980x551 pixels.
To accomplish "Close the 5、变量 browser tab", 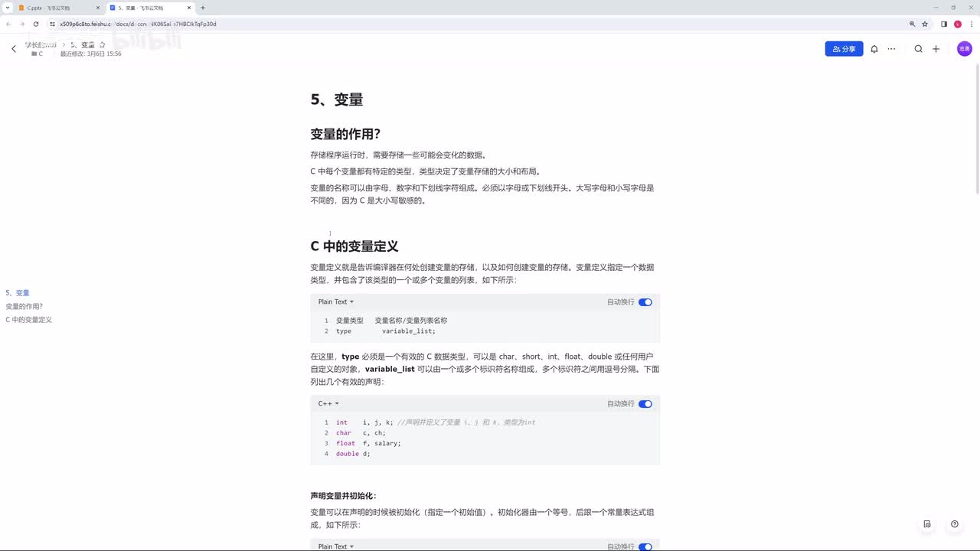I will tap(189, 8).
